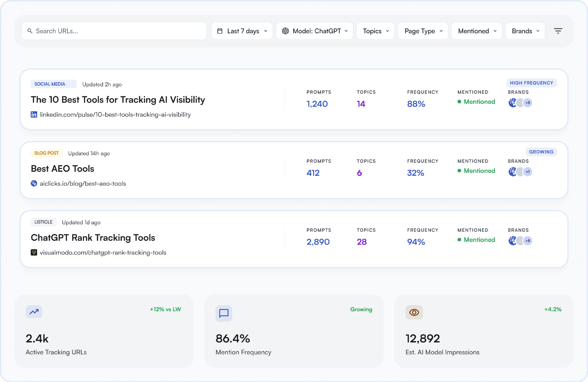Open the Brands filter dropdown
The image size is (588, 382).
[x=525, y=31]
